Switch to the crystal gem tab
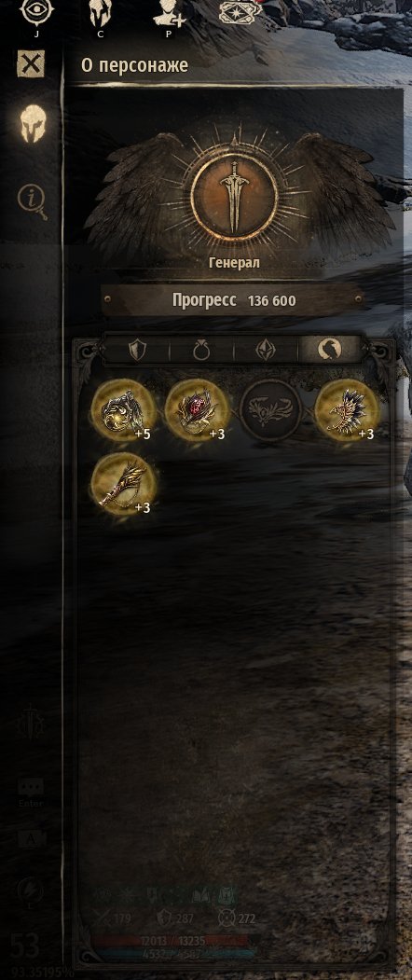The height and width of the screenshot is (980, 412). point(266,351)
